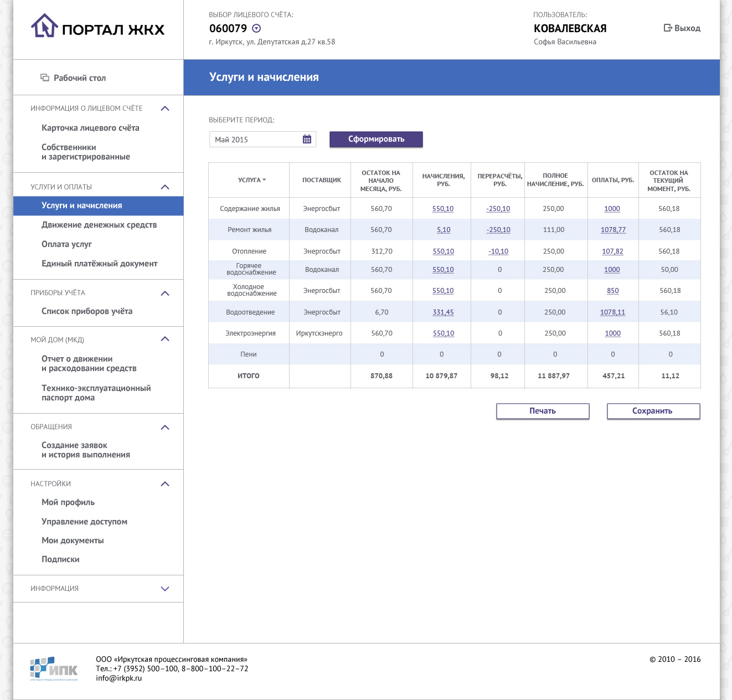Screen dimensions: 732x700
Task: Expand the Информация section chevron
Action: pos(164,589)
